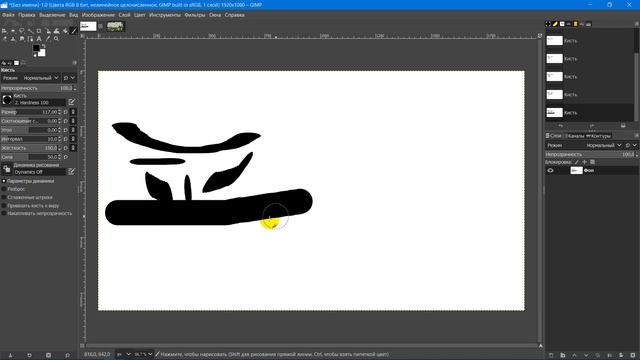Adjust the layer Непрозрачность slider
The image size is (640, 360).
591,154
